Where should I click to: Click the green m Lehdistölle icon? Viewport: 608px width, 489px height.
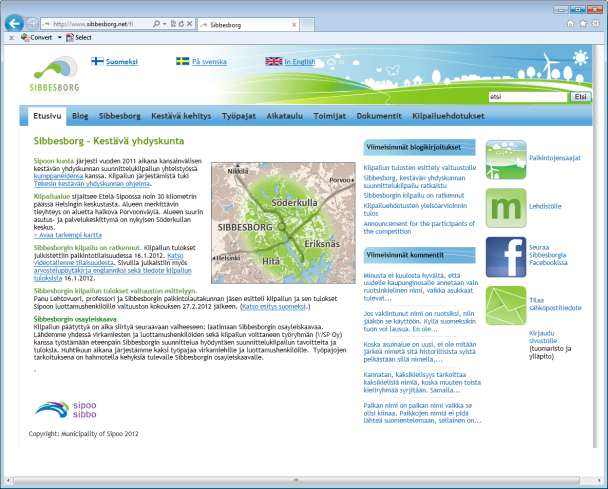click(x=506, y=208)
